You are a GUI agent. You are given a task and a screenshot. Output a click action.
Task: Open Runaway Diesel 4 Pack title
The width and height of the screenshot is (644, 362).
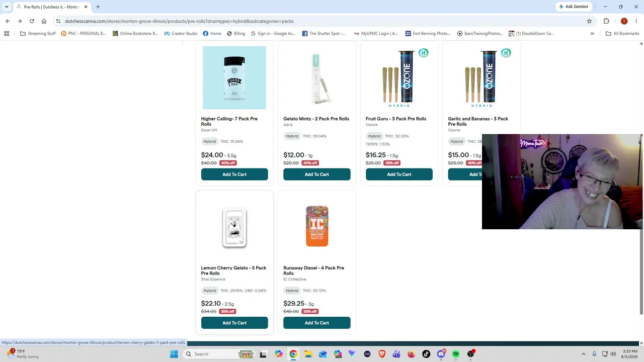(314, 270)
